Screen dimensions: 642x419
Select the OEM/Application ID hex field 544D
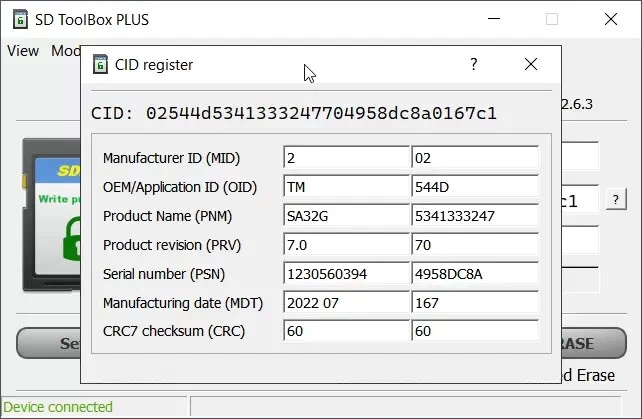(x=474, y=187)
